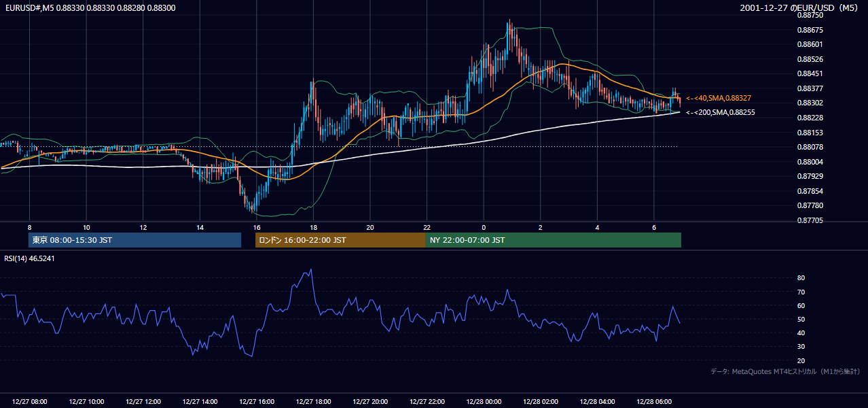Click price axis value 0.88228
The height and width of the screenshot is (408, 868).
[810, 118]
